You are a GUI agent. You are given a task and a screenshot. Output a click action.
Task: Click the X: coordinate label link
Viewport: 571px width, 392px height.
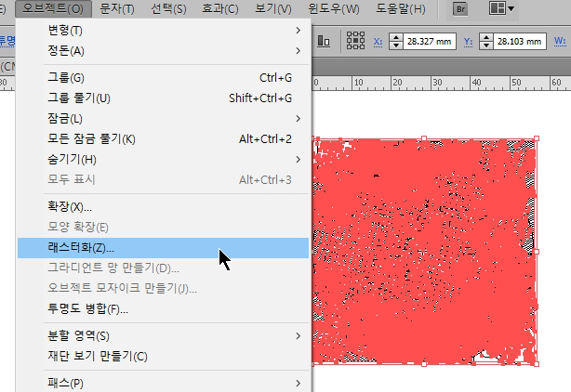[x=378, y=42]
